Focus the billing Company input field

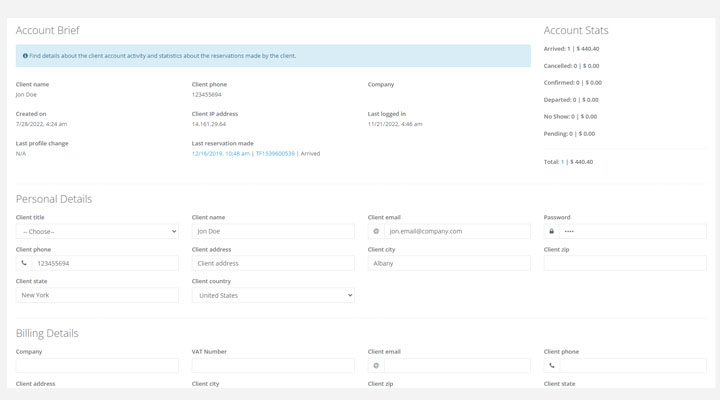pos(97,366)
